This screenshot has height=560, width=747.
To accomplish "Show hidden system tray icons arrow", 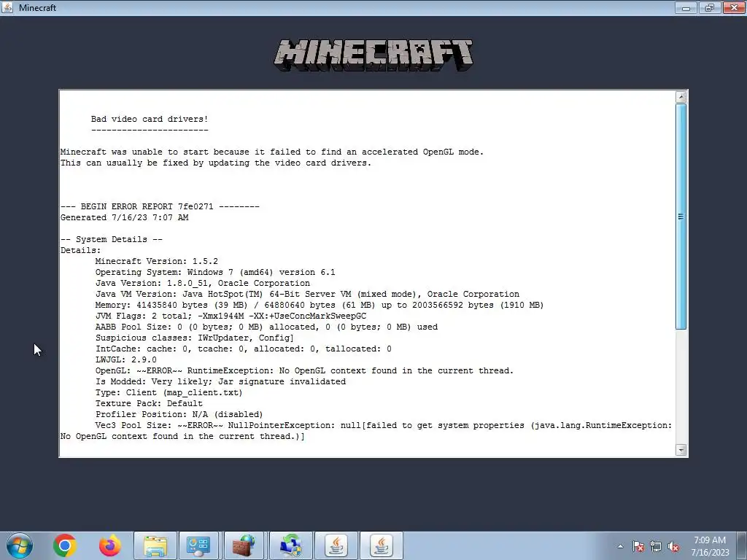I will [620, 546].
